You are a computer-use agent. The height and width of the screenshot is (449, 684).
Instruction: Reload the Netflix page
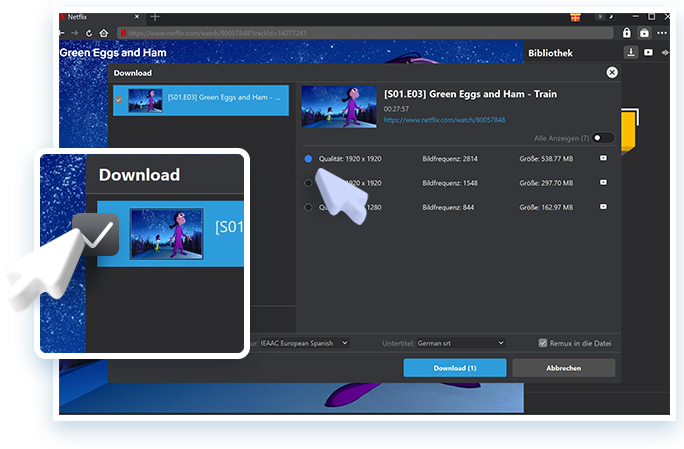89,33
